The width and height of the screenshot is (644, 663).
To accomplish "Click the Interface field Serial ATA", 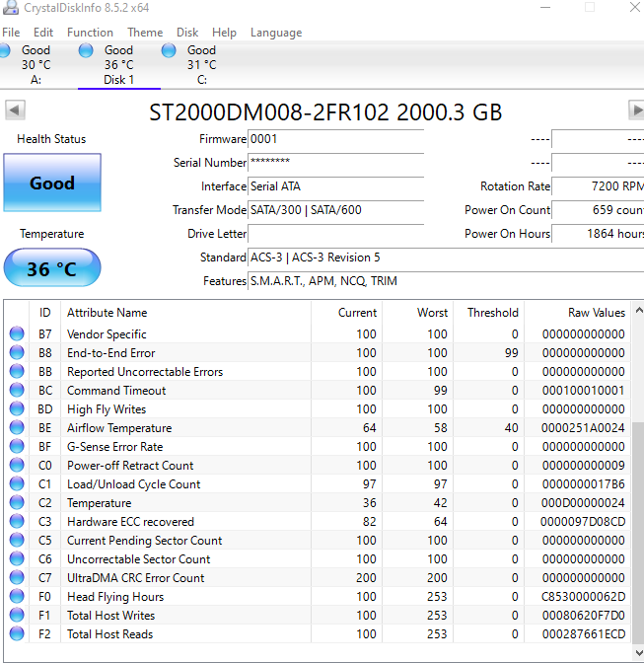I will (336, 186).
